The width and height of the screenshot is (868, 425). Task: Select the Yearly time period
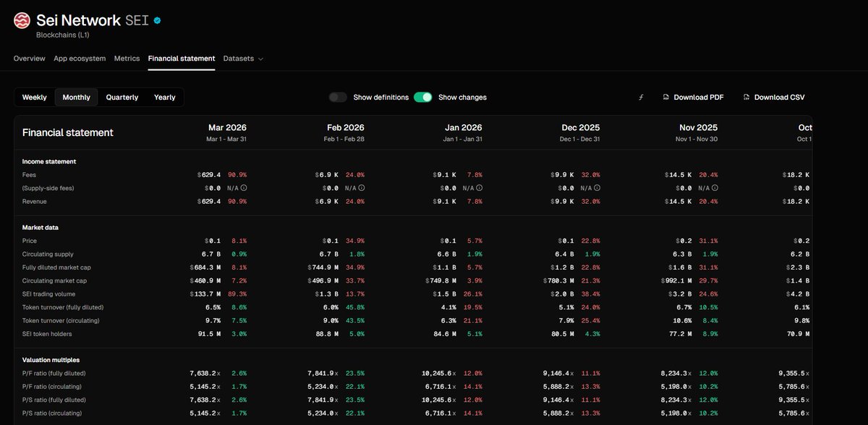coord(164,97)
